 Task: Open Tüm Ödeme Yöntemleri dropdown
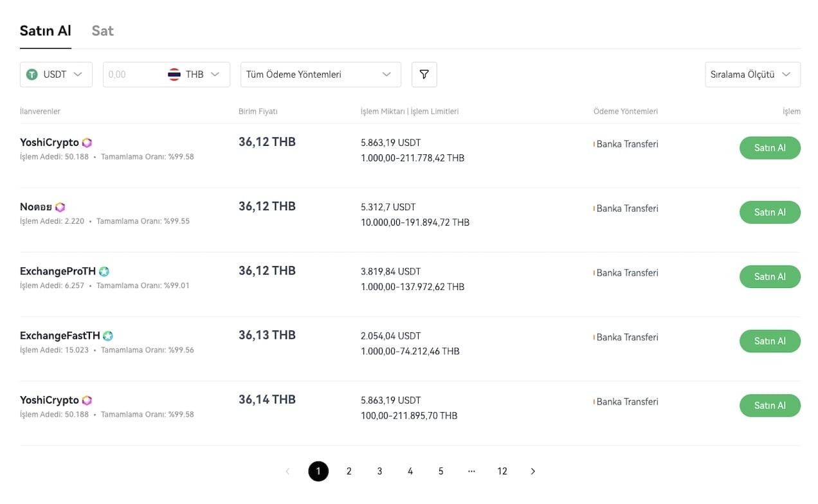pos(320,75)
